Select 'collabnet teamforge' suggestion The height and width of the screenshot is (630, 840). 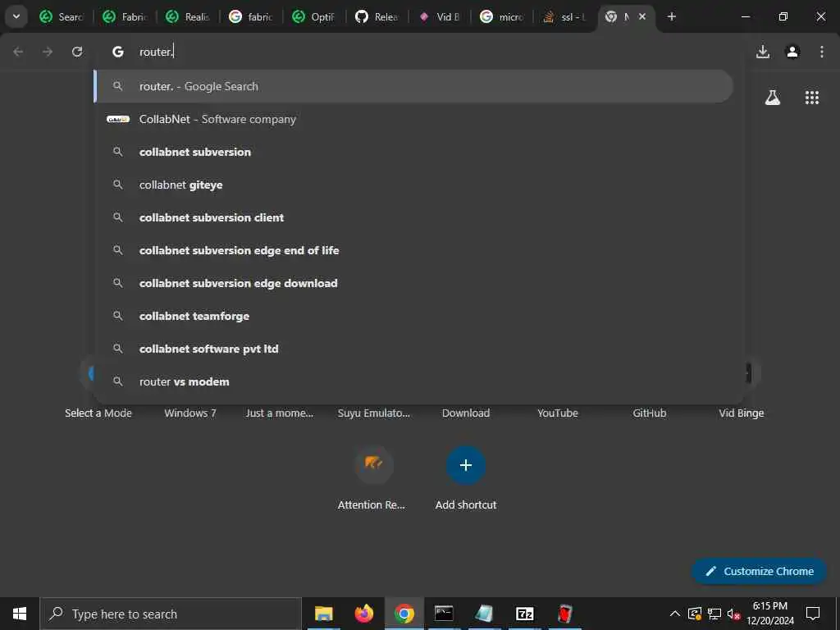tap(413, 316)
